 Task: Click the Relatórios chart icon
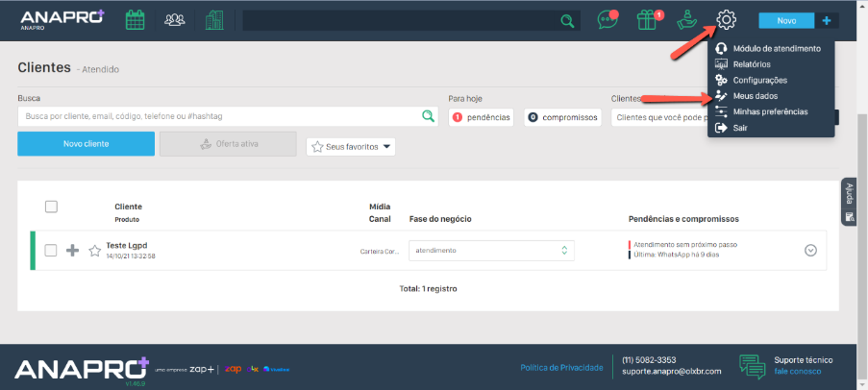pyautogui.click(x=721, y=64)
